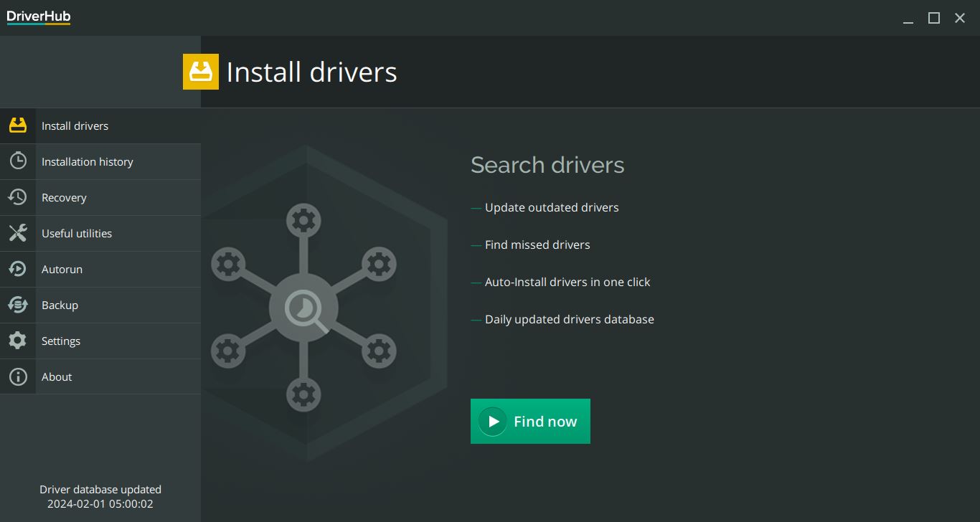The height and width of the screenshot is (522, 980).
Task: Click the 'Search drivers' heading
Action: point(547,165)
